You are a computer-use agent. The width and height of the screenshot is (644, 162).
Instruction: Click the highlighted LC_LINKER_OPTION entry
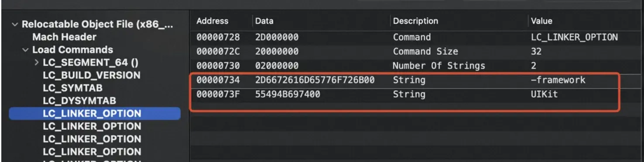tap(95, 114)
